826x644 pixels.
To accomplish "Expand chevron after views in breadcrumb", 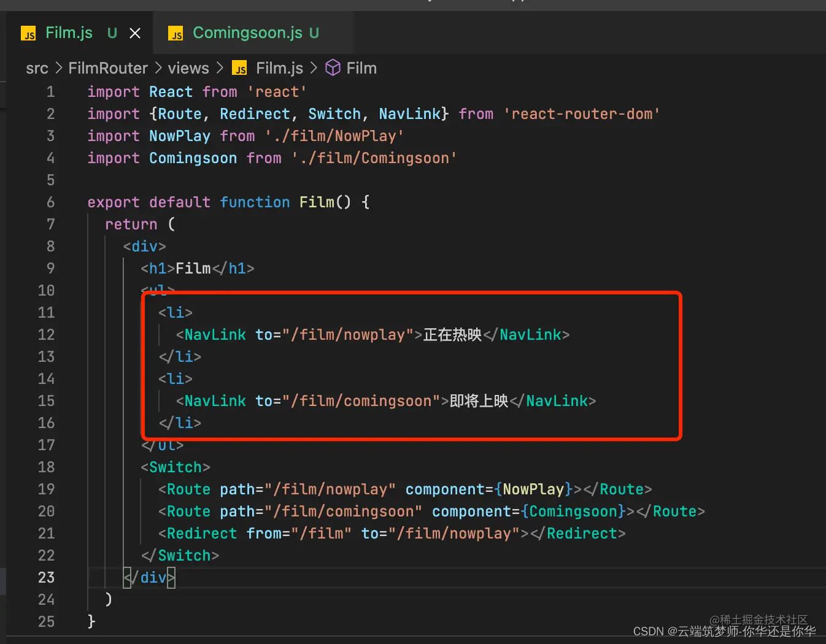I will tap(220, 68).
